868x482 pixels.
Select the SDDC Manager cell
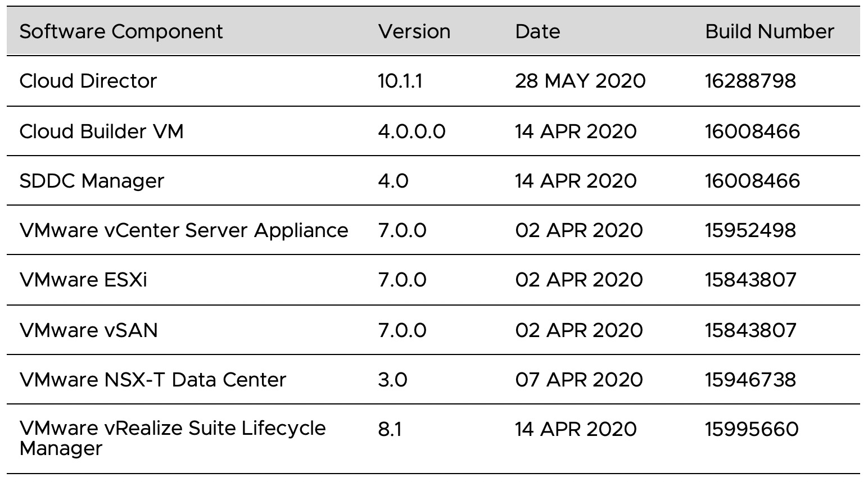coord(92,181)
